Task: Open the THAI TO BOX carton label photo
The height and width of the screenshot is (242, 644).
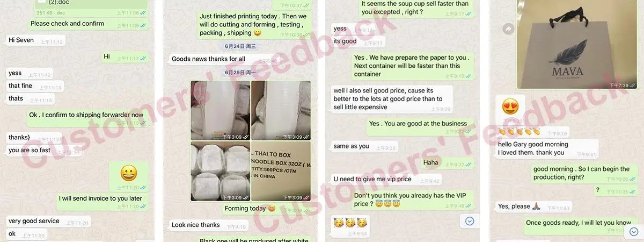Action: click(281, 171)
